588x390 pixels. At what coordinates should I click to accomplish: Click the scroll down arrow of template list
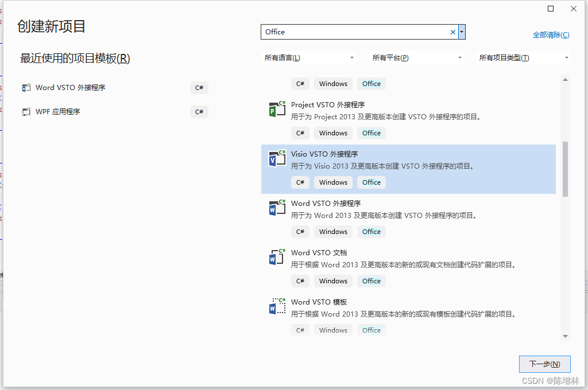pyautogui.click(x=565, y=337)
